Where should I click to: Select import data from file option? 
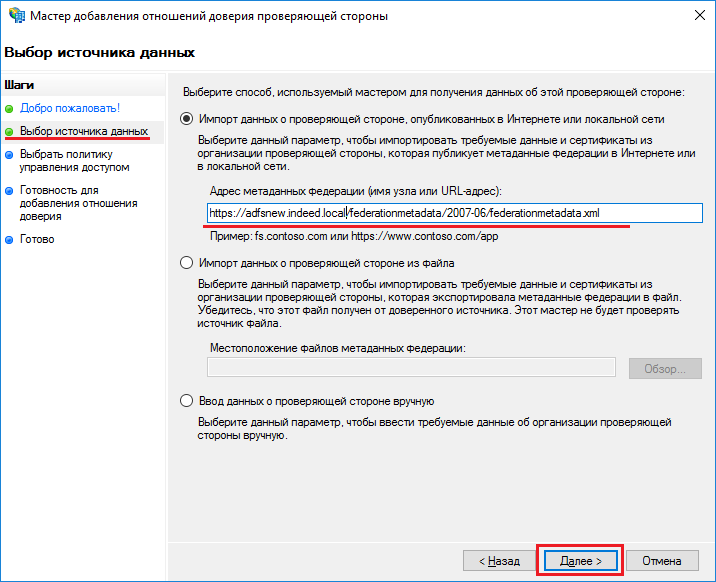(x=186, y=263)
